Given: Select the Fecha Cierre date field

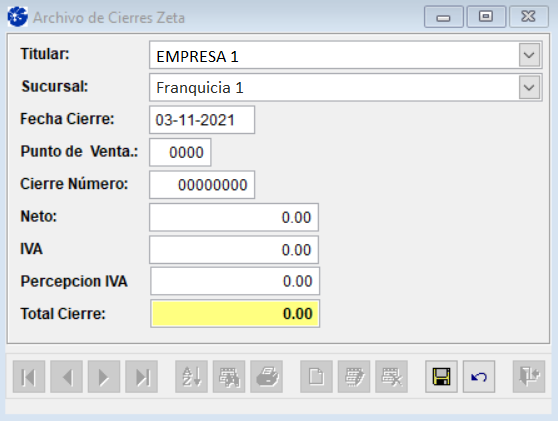Looking at the screenshot, I should click(202, 120).
